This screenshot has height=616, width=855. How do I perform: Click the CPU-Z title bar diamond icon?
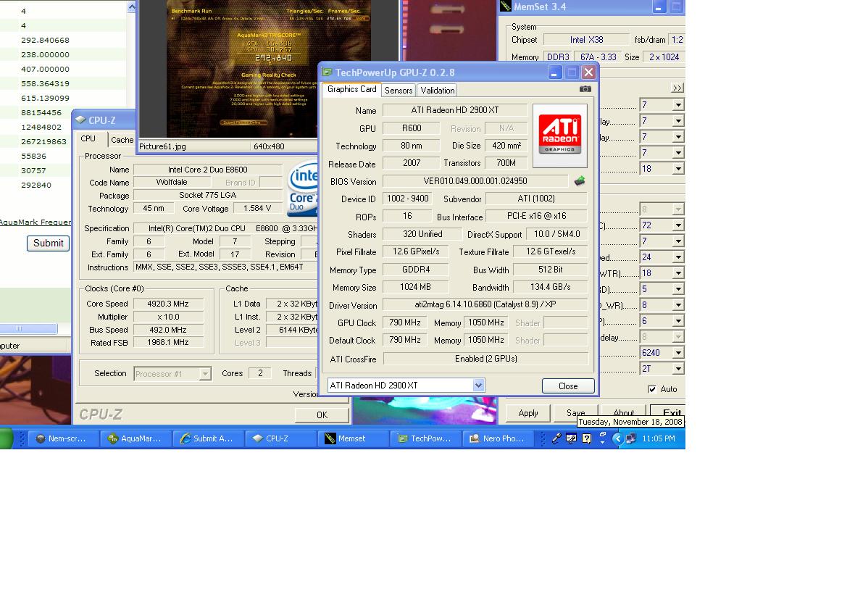pyautogui.click(x=80, y=120)
